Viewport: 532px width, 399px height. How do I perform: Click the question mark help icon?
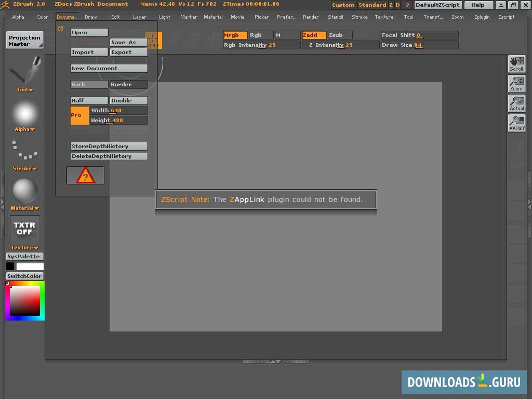(407, 5)
